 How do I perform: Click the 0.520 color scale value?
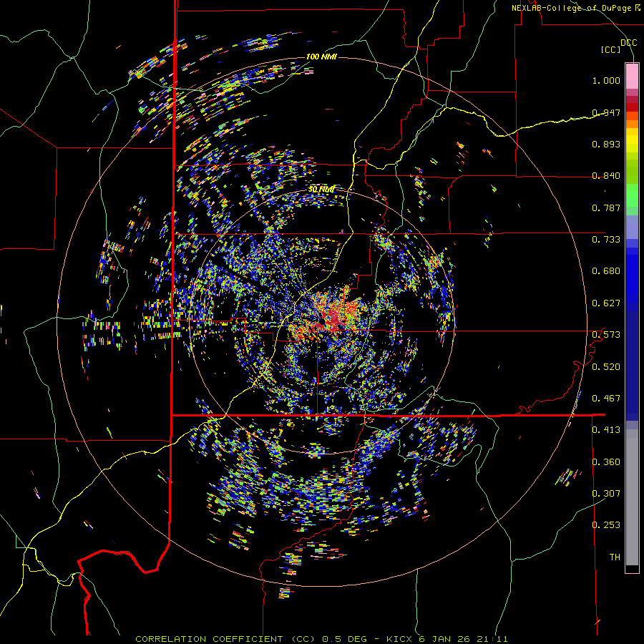point(606,367)
